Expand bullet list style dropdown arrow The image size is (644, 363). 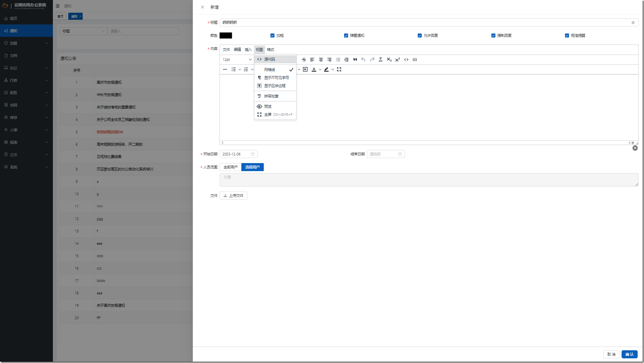[240, 69]
